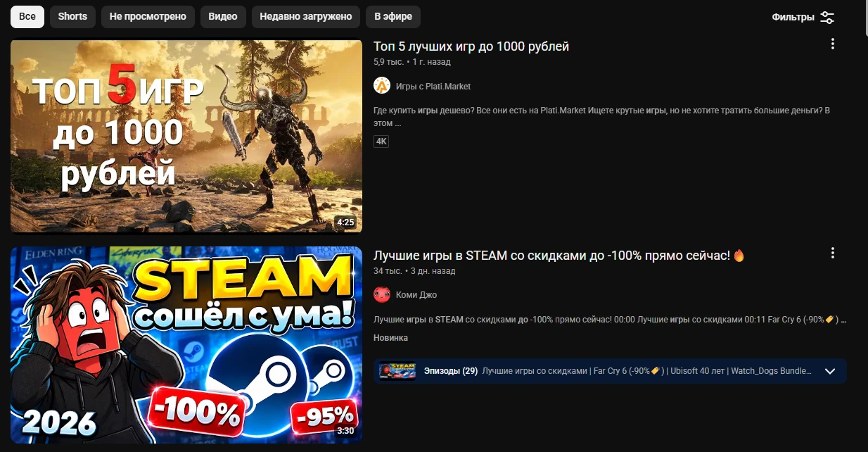Go to Коми Джо channel name
868x452 pixels.
coord(416,295)
